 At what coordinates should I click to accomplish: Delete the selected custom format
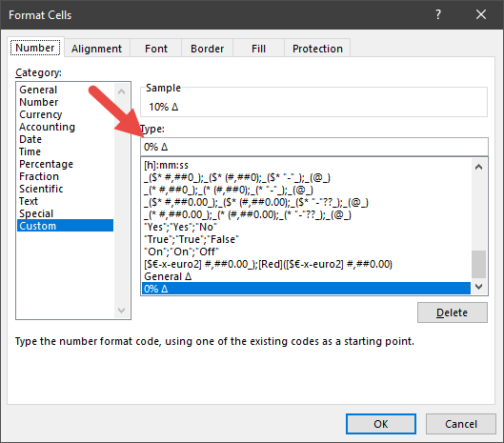(x=453, y=312)
